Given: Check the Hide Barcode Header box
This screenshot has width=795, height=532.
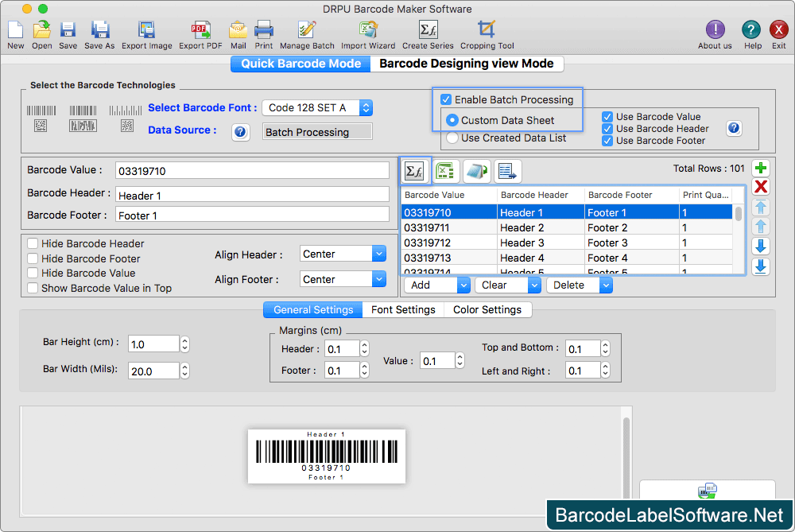Looking at the screenshot, I should point(33,244).
